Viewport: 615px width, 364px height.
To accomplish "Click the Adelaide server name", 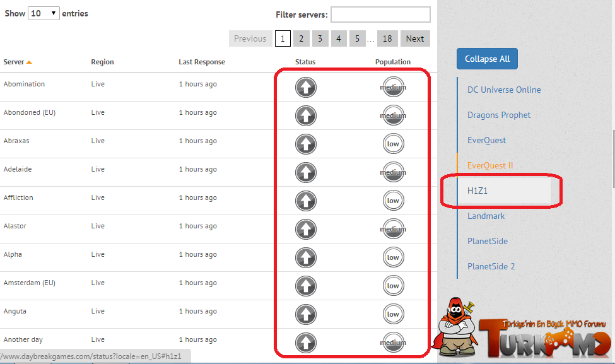I will pyautogui.click(x=18, y=169).
